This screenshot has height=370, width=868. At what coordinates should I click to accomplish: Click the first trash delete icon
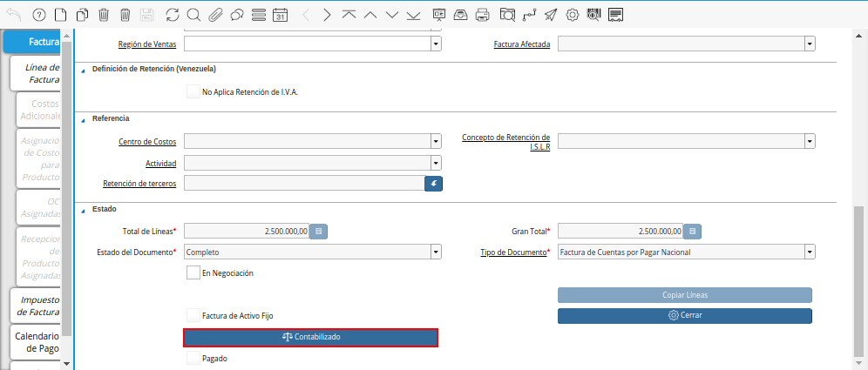104,15
